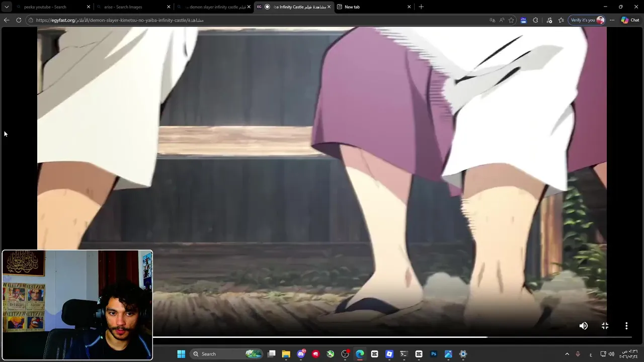Show hidden system tray icons
This screenshot has width=644, height=362.
tap(567, 354)
